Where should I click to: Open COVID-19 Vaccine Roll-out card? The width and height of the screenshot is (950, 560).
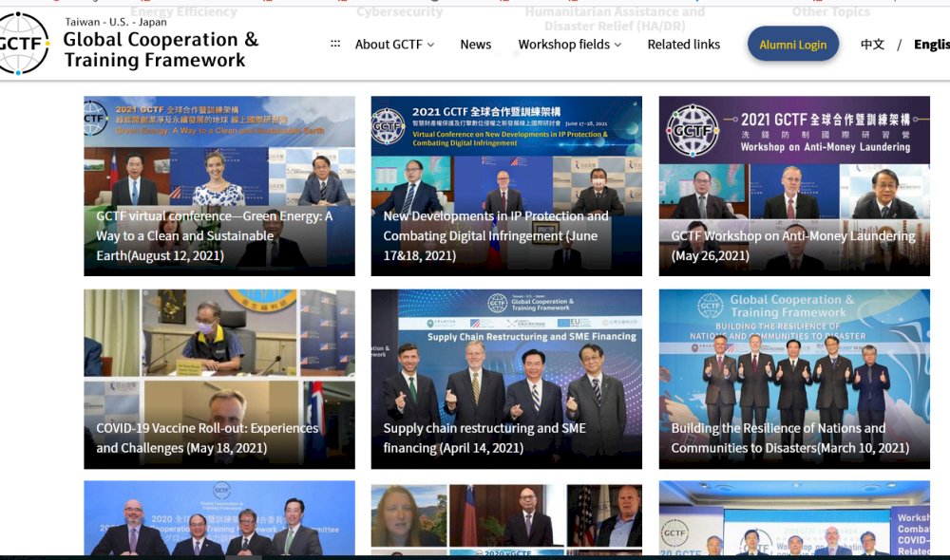[x=219, y=379]
